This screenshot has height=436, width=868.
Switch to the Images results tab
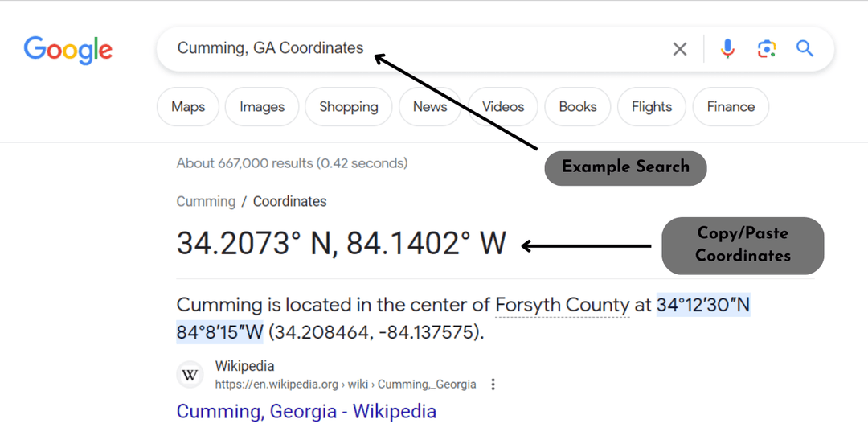click(262, 107)
